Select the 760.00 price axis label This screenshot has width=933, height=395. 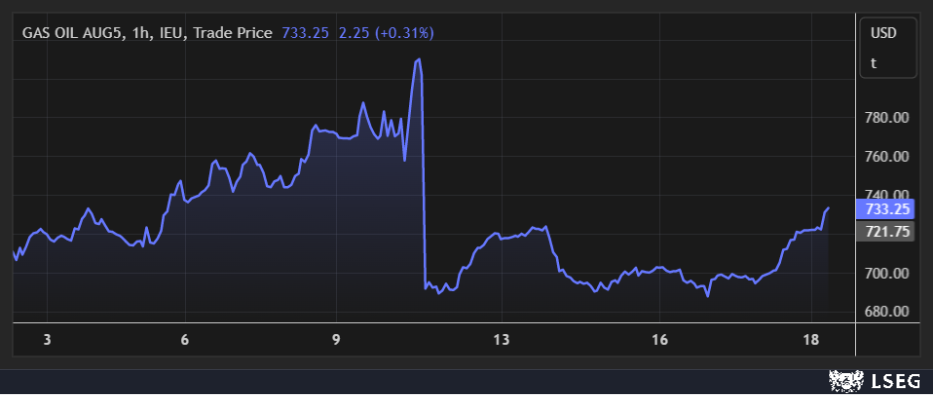pyautogui.click(x=886, y=156)
